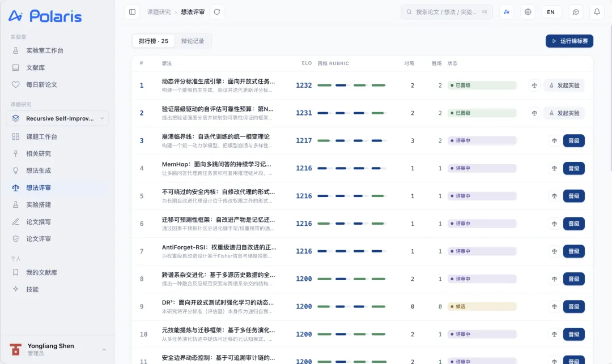Open 论文评审 in sidebar
Image resolution: width=612 pixels, height=364 pixels.
[57, 238]
